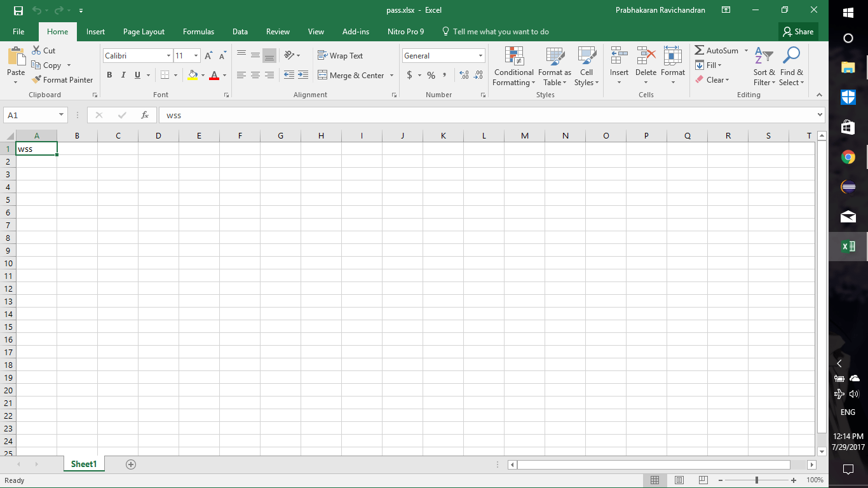Screen dimensions: 868x488
Task: Click the zoom slider handle
Action: tap(756, 480)
